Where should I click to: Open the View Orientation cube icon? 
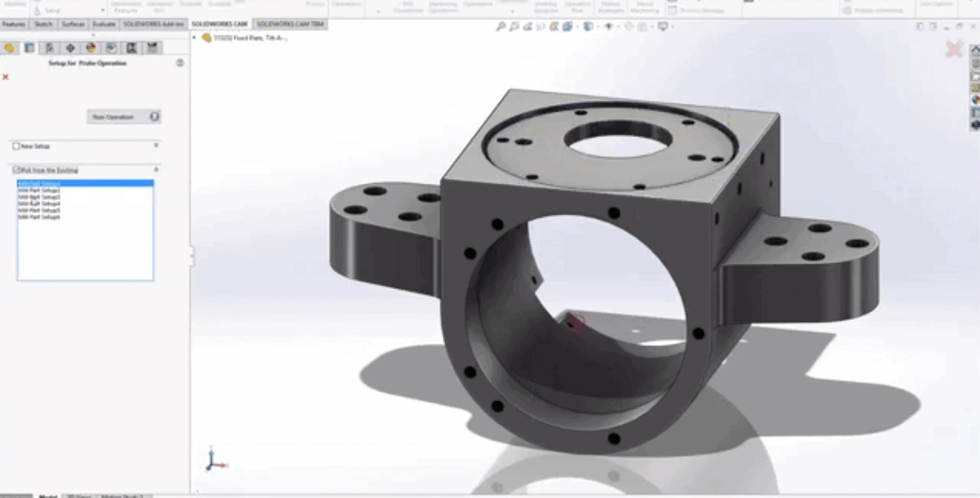coord(568,27)
